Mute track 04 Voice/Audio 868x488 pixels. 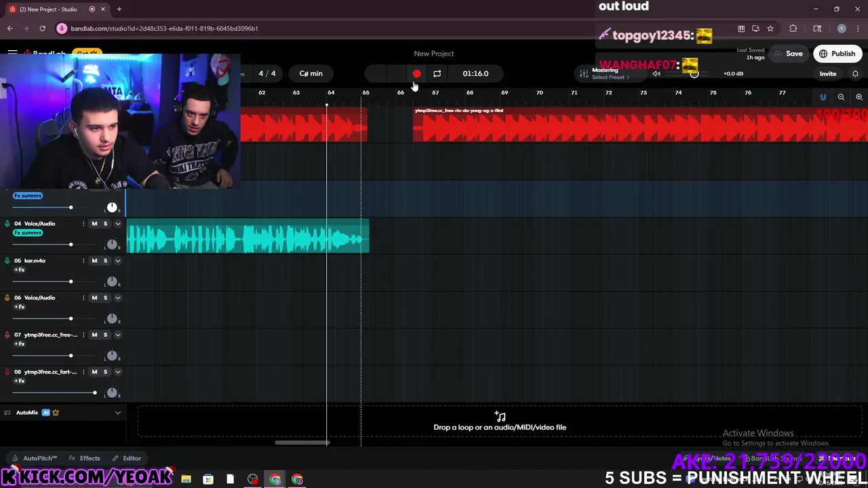[x=94, y=224]
